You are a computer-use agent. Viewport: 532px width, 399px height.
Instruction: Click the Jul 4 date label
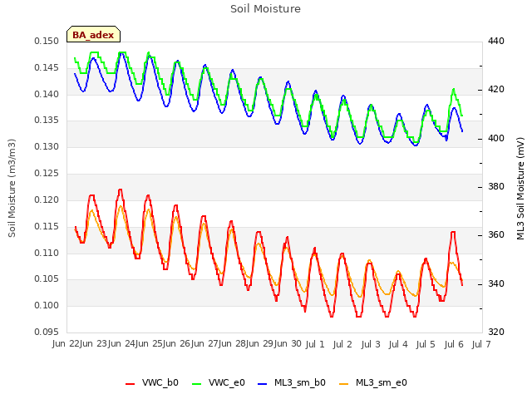398,344
